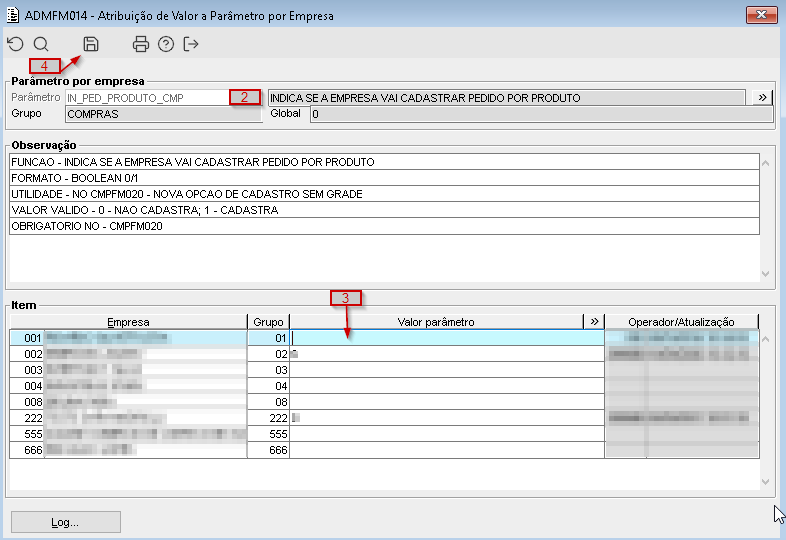Open the search magnifier toolbar icon
786x540 pixels.
(41, 44)
